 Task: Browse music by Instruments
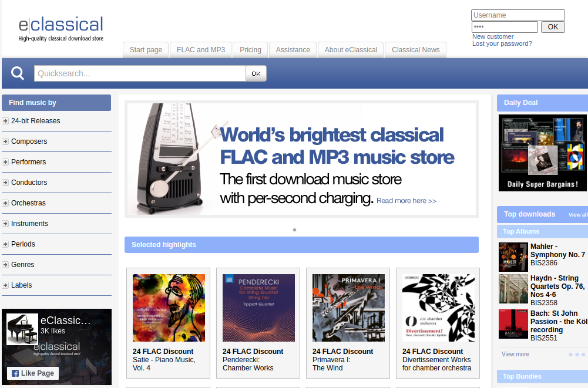[x=29, y=224]
